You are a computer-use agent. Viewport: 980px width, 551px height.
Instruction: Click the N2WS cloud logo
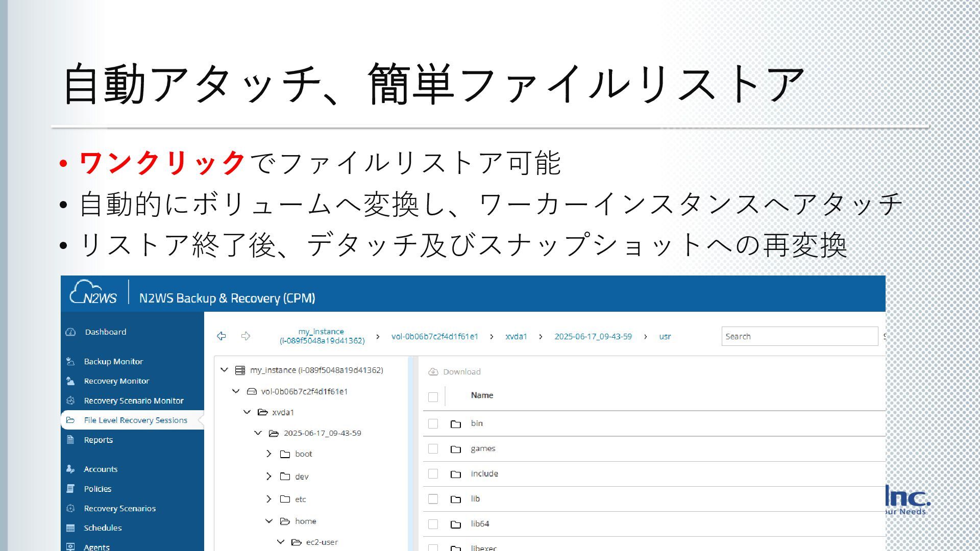(93, 292)
